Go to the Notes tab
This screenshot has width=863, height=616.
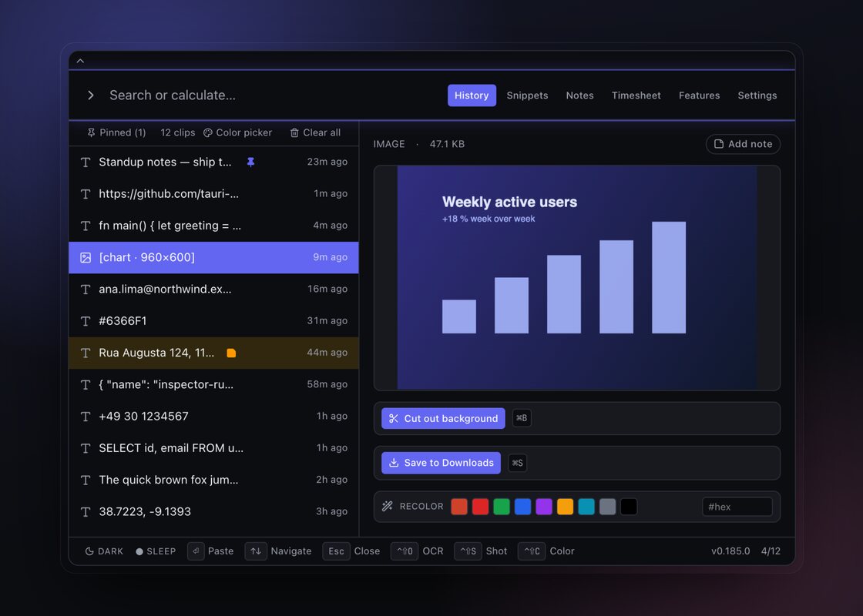tap(579, 95)
